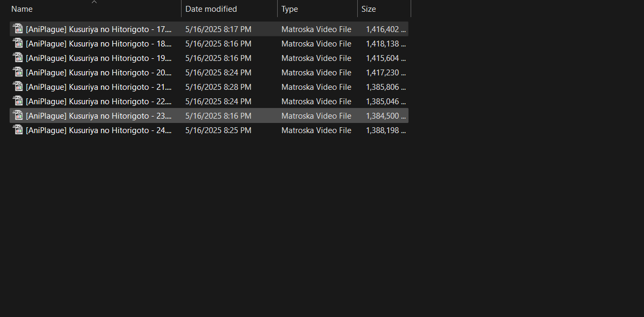Click the size value 1,417,230
Image resolution: width=644 pixels, height=317 pixels.
tap(386, 73)
